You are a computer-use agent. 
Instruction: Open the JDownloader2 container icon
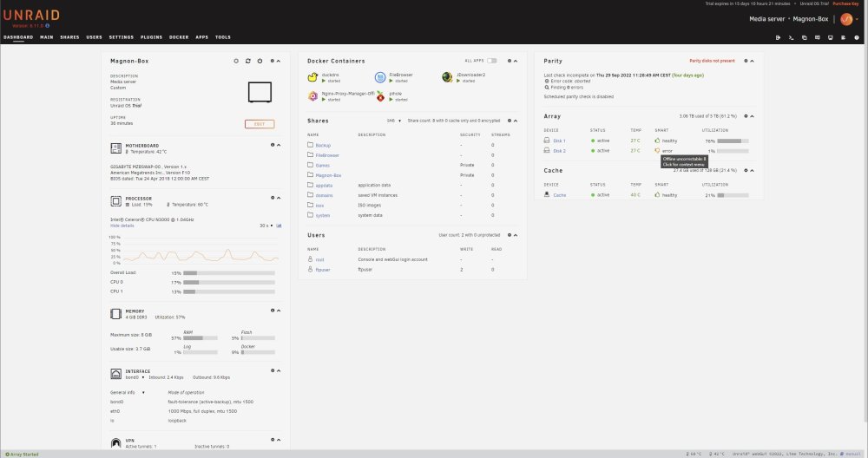pyautogui.click(x=447, y=77)
